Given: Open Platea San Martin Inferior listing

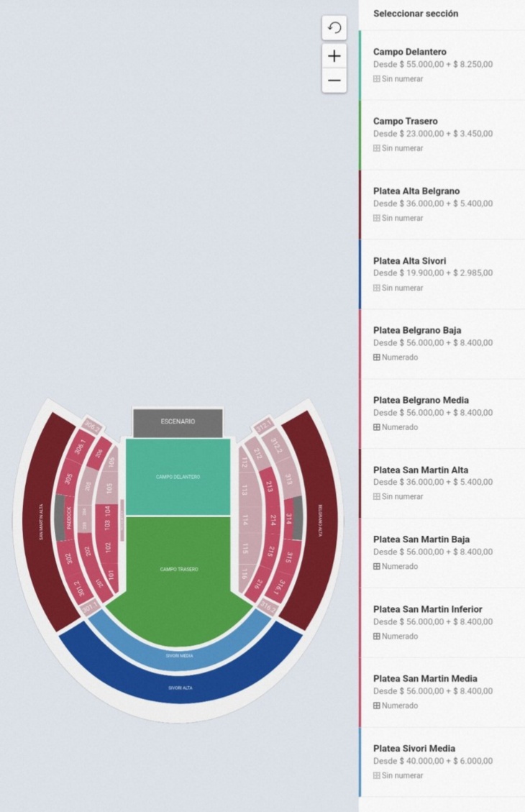Looking at the screenshot, I should click(442, 623).
